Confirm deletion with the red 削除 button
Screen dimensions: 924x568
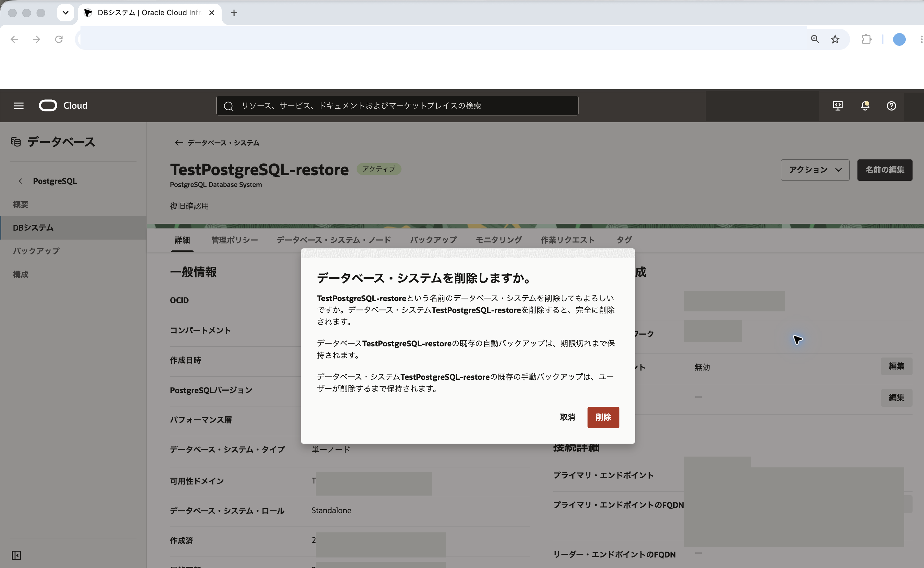[603, 417]
